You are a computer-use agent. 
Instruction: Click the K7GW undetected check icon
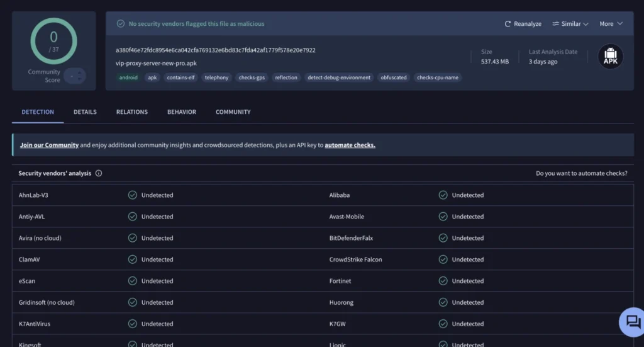pyautogui.click(x=443, y=324)
